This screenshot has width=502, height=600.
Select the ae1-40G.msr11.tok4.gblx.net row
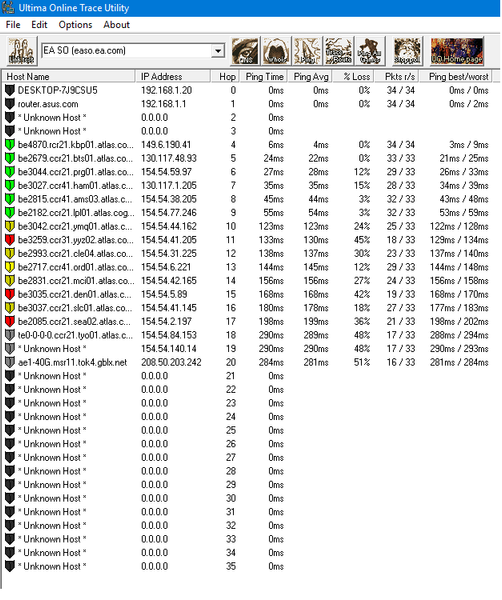[x=249, y=362]
